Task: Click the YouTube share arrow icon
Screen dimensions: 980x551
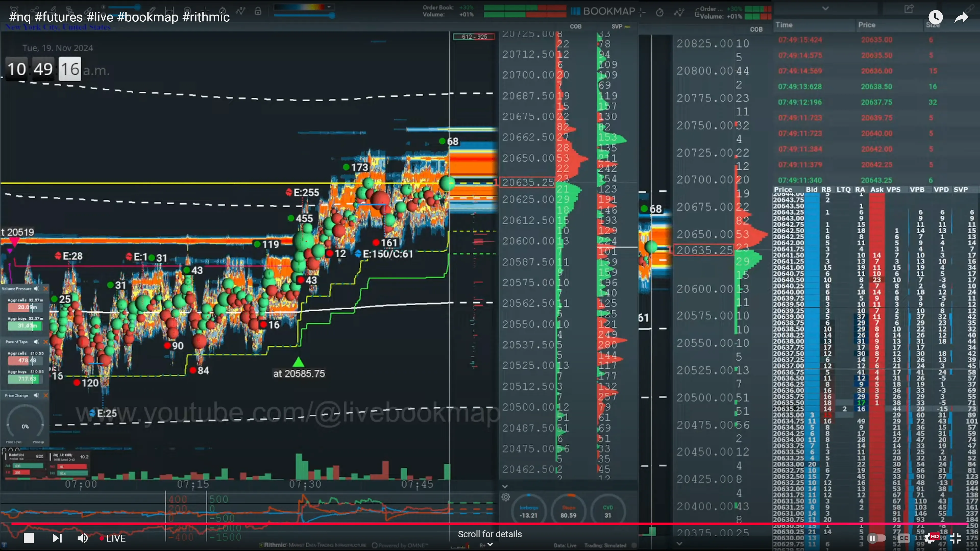Action: tap(961, 17)
